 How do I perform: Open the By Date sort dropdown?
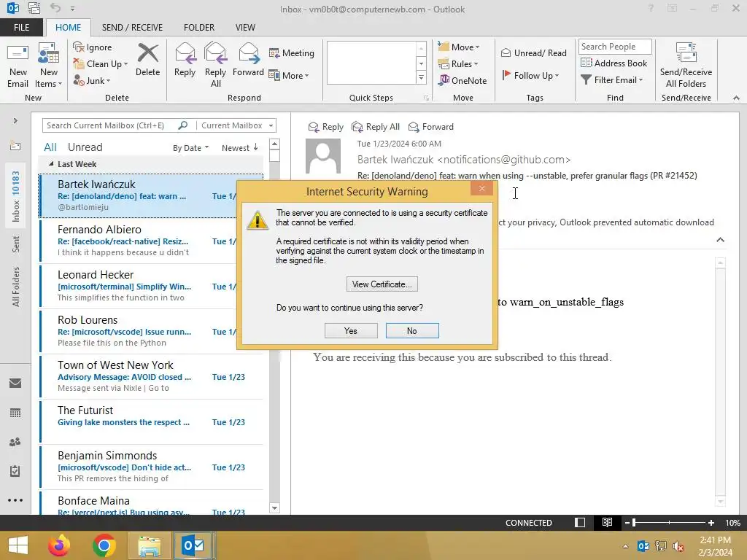(x=190, y=147)
